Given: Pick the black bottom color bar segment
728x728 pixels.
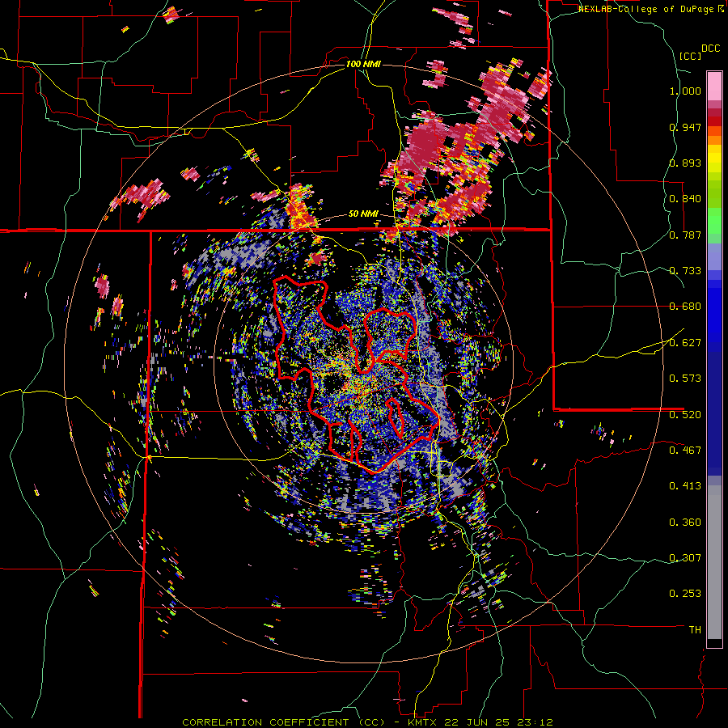Looking at the screenshot, I should 714,643.
